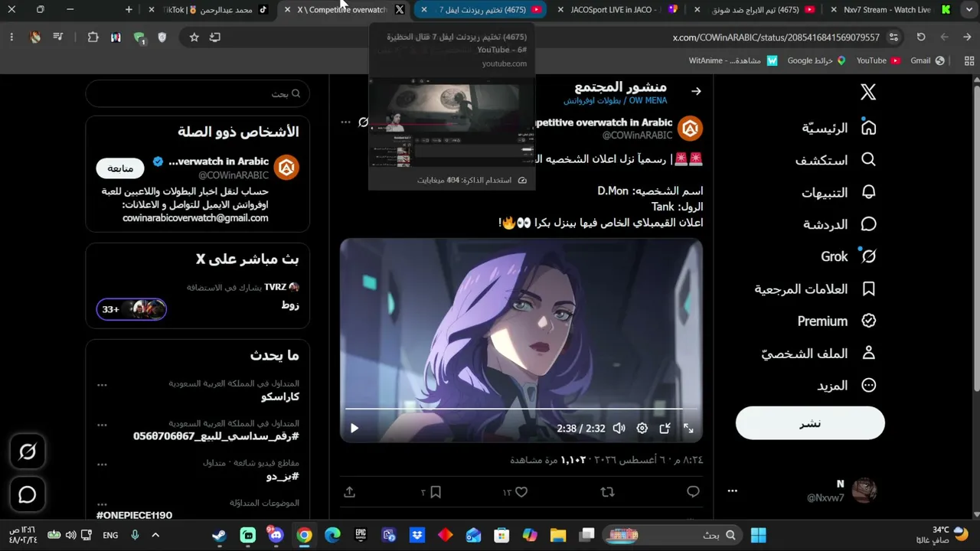
Task: Open the cowinarabicoverwatch@gmail.com email text
Action: click(x=195, y=218)
